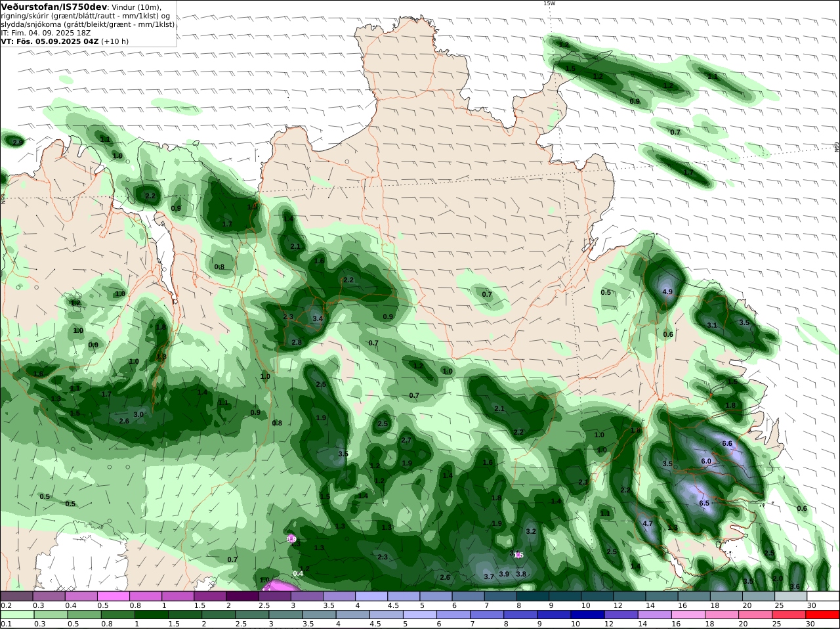Click the red 30 mm swatch in the rain legend
This screenshot has width=840, height=629.
point(824,615)
